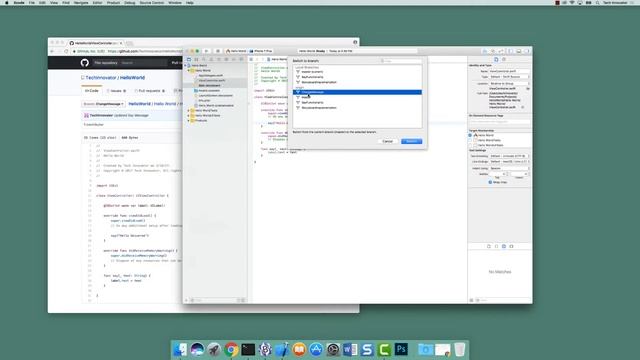Toggle the Xcode navigator panel visibility button

[x=511, y=51]
